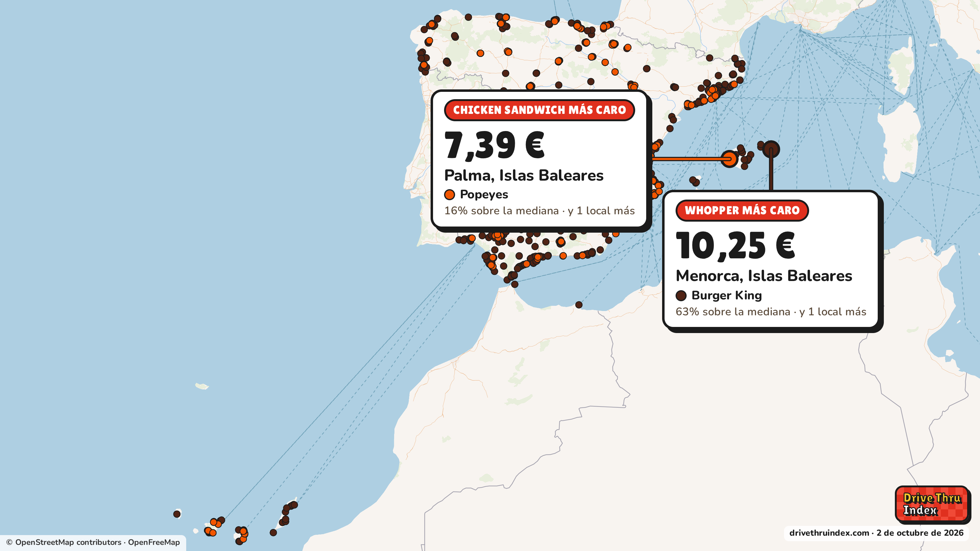980x551 pixels.
Task: Click the dark brown Burger King legend dot
Action: pyautogui.click(x=681, y=295)
